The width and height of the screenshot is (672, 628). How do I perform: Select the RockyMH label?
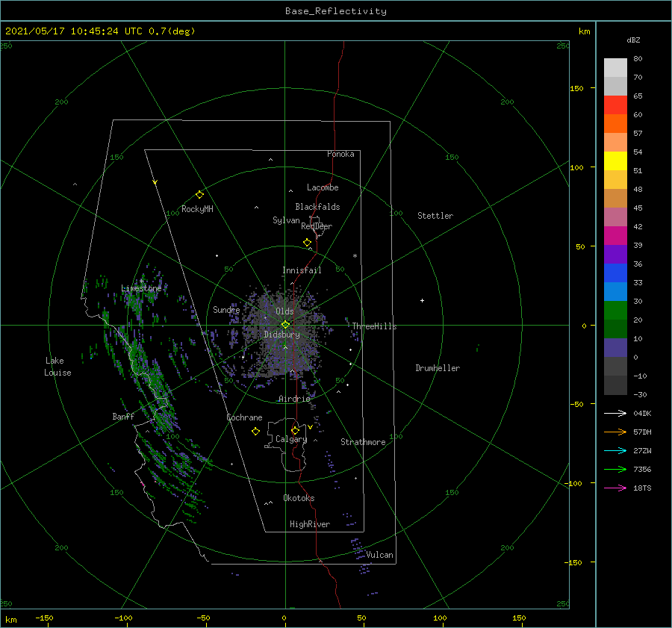(197, 209)
